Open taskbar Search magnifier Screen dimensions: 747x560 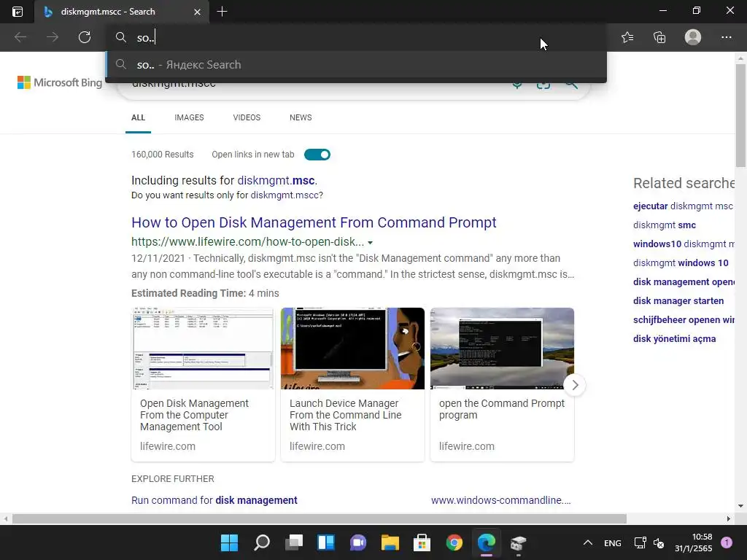[262, 542]
